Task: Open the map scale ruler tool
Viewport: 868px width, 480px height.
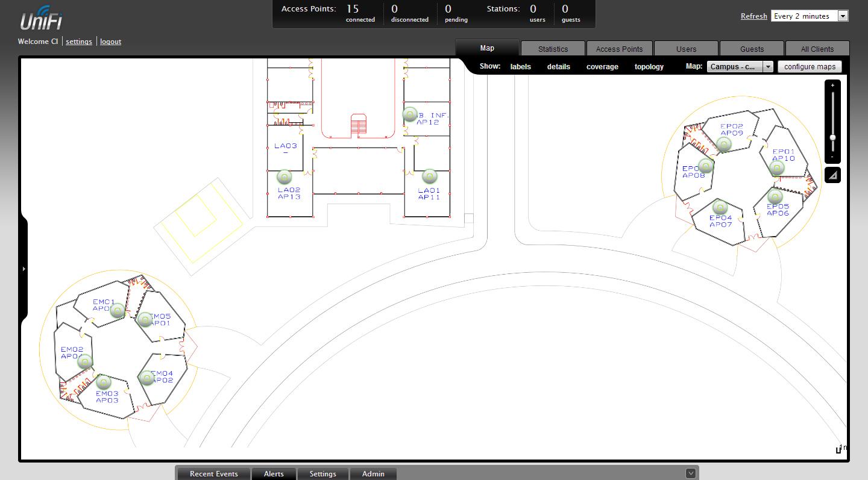Action: click(832, 175)
